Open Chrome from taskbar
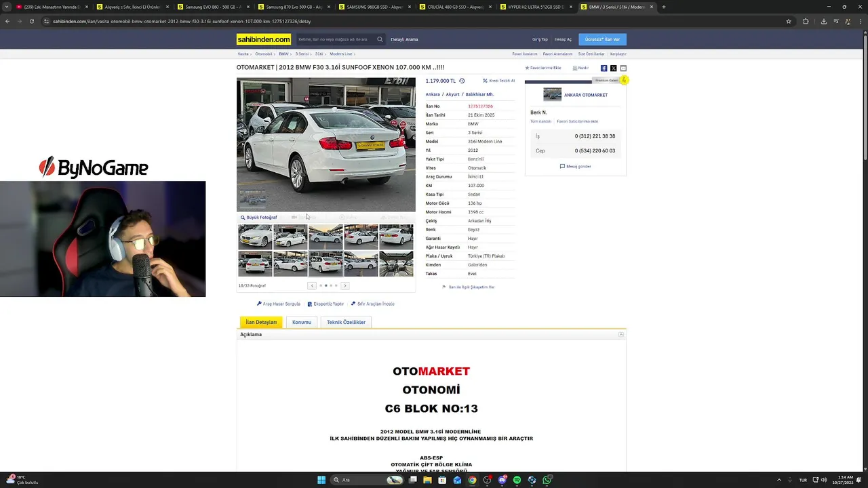This screenshot has width=868, height=488. (x=472, y=480)
